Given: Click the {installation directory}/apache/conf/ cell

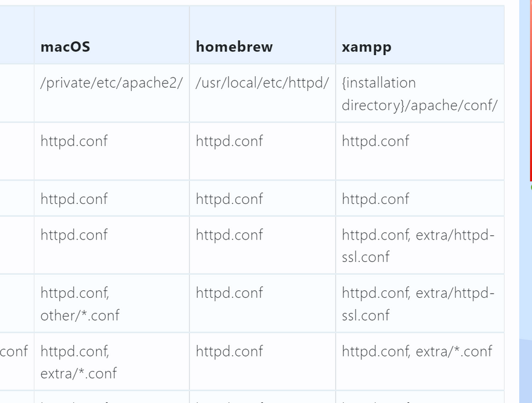Looking at the screenshot, I should 419,94.
